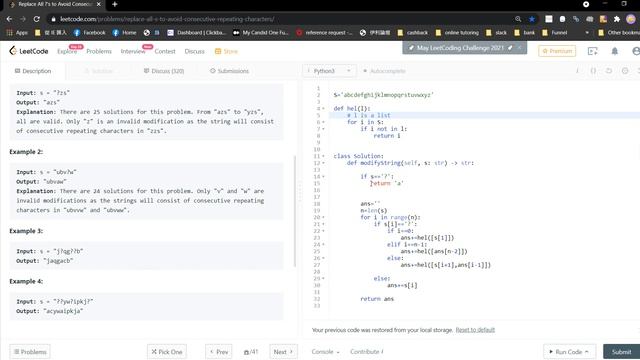This screenshot has height=360, width=640.
Task: Bookmark this page with the star icon
Action: pyautogui.click(x=532, y=19)
